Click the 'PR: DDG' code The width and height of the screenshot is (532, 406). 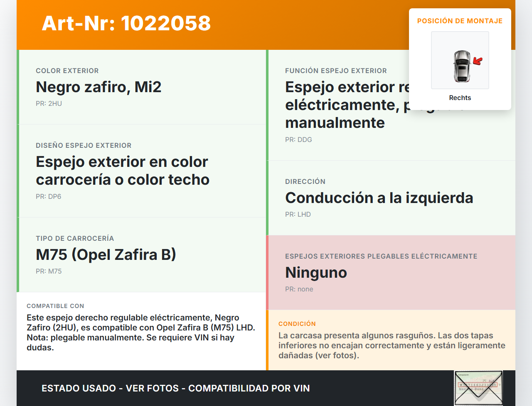pos(298,140)
